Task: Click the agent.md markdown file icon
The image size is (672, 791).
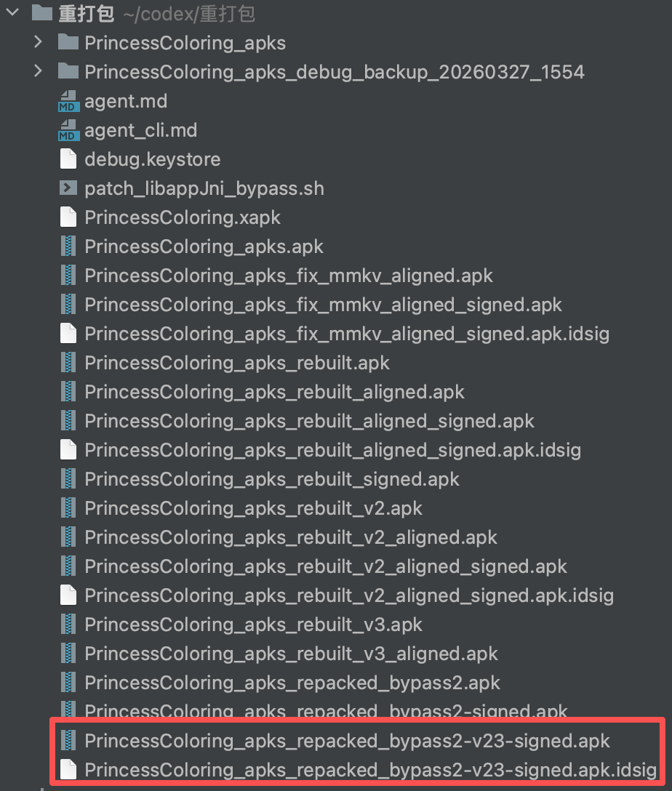Action: pos(68,101)
